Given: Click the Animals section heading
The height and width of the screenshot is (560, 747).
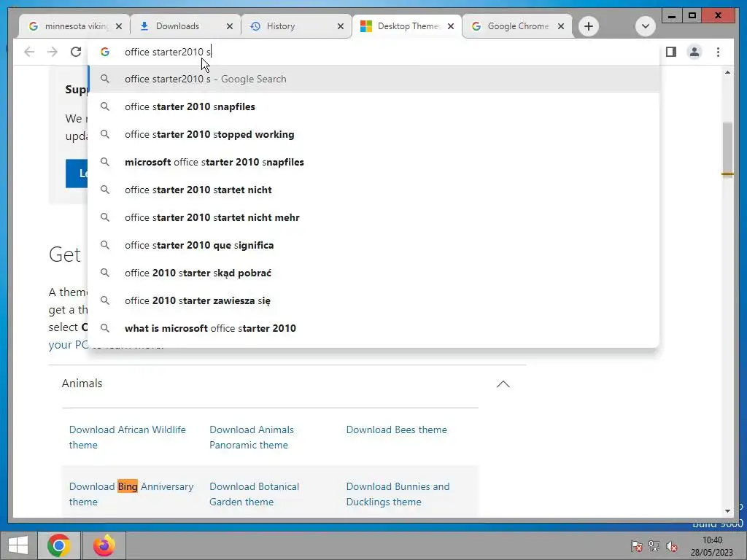Looking at the screenshot, I should click(x=82, y=384).
